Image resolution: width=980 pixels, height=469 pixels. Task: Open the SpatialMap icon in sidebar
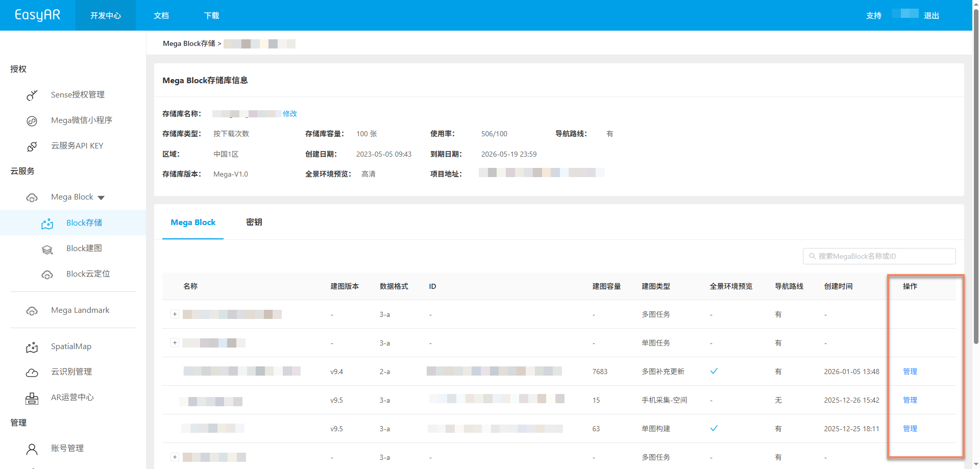32,347
